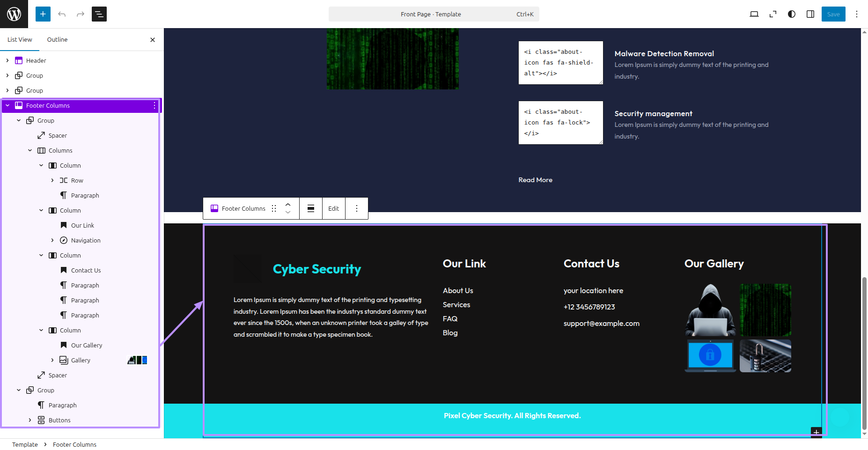Open the editor Options three-dot menu
This screenshot has height=450, width=868.
856,14
